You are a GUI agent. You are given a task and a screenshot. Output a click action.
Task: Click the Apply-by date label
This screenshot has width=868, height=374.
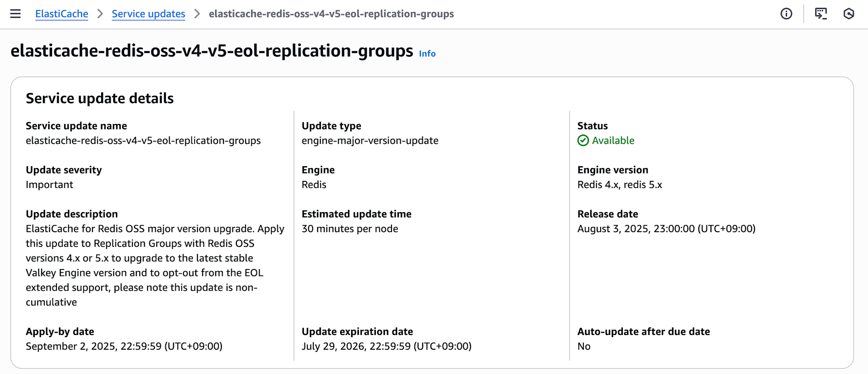60,331
